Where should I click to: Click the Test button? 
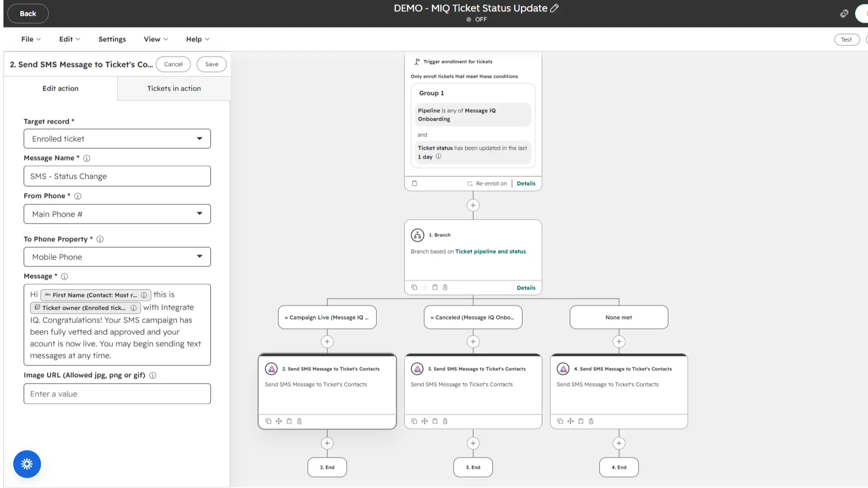tap(847, 40)
